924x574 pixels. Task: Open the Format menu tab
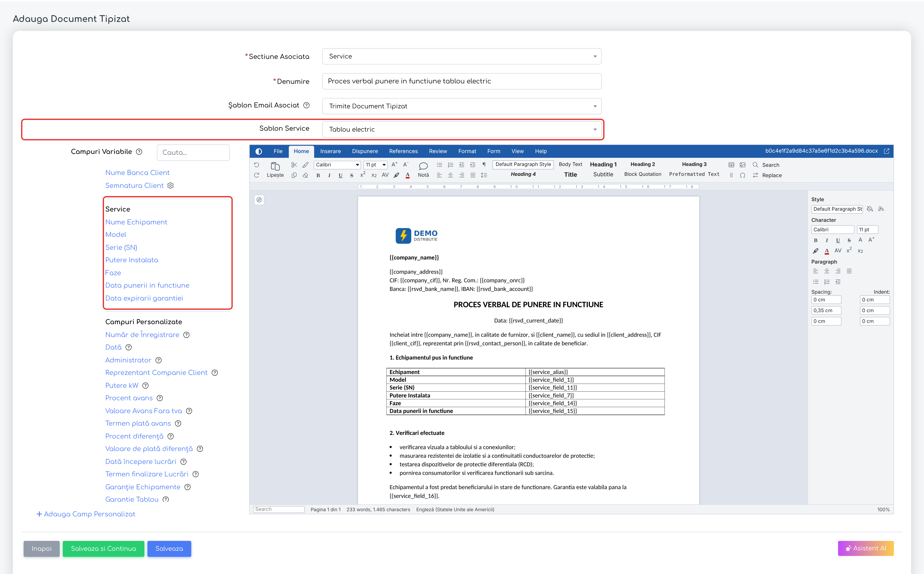[x=467, y=151]
